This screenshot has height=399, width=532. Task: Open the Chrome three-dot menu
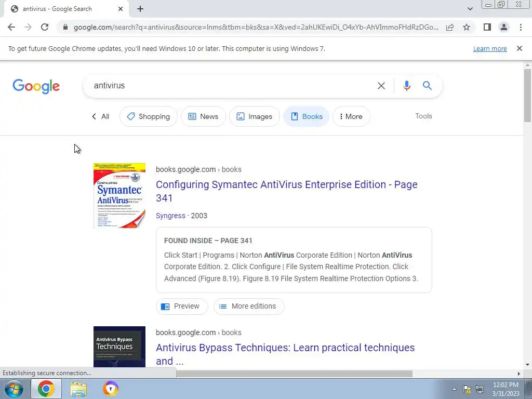521,27
